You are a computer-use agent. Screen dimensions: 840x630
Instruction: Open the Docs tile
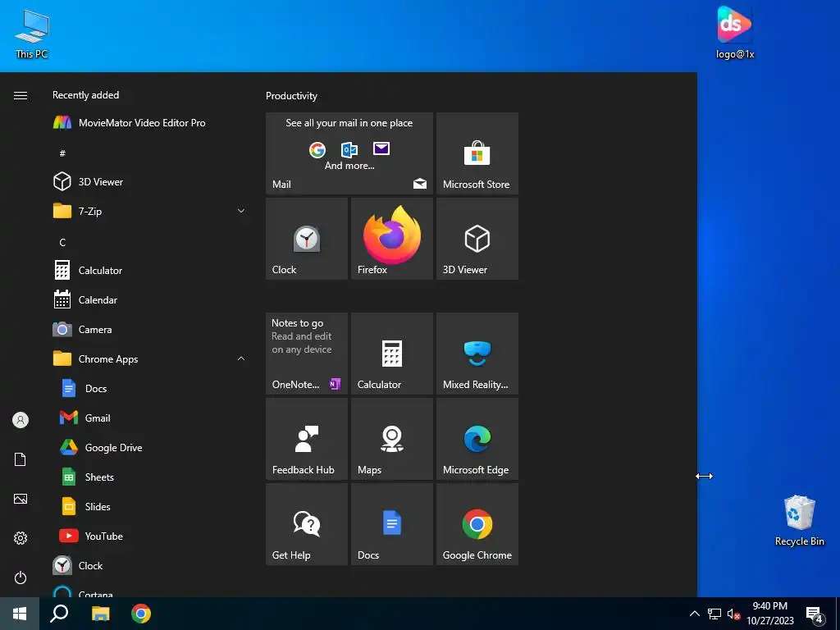(x=392, y=524)
